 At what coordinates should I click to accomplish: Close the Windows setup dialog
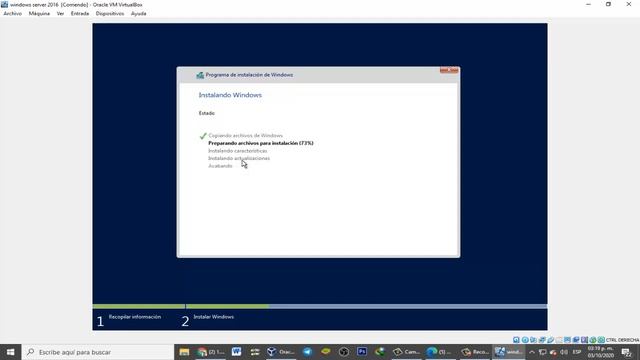pyautogui.click(x=449, y=71)
